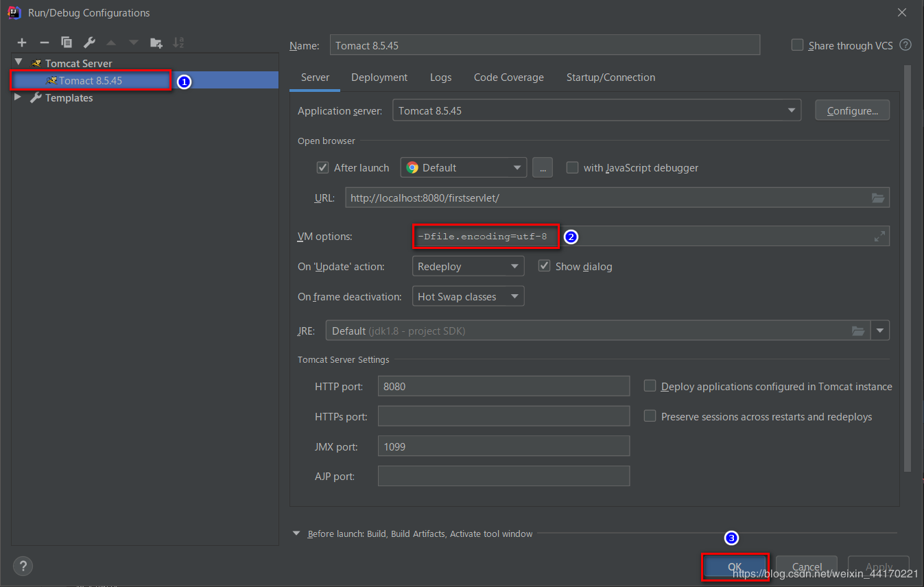Screen dimensions: 924x587
Task: Click the OK button
Action: tap(735, 566)
